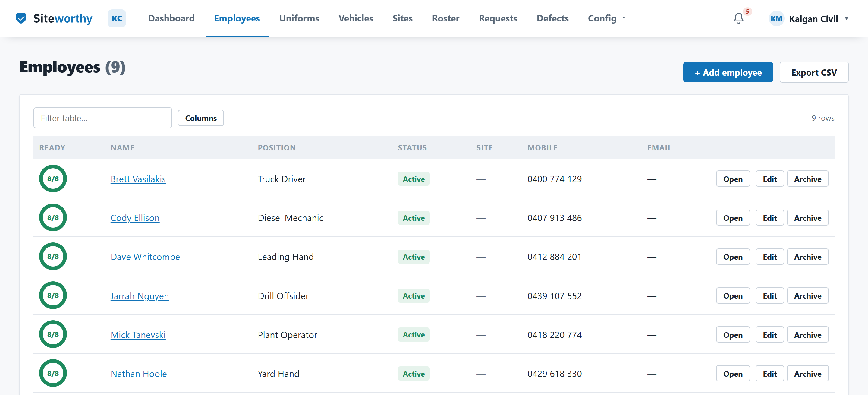Image resolution: width=868 pixels, height=395 pixels.
Task: Sort by the POSITION column header
Action: click(277, 148)
